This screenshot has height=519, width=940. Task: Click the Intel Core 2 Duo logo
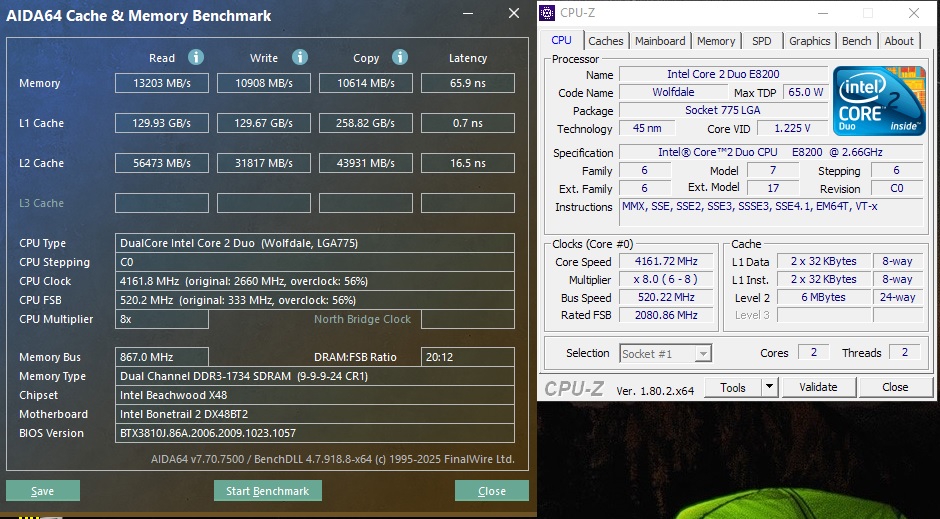tap(879, 101)
